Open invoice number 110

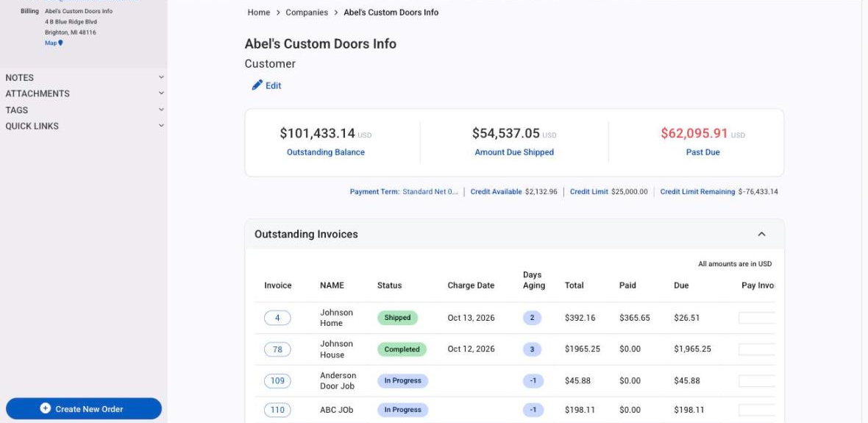277,410
